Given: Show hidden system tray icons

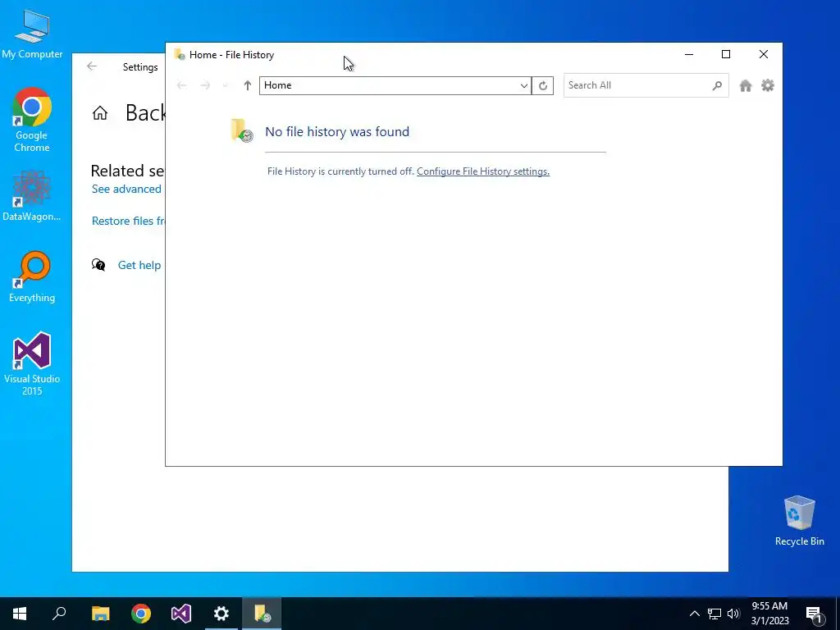Looking at the screenshot, I should [694, 614].
